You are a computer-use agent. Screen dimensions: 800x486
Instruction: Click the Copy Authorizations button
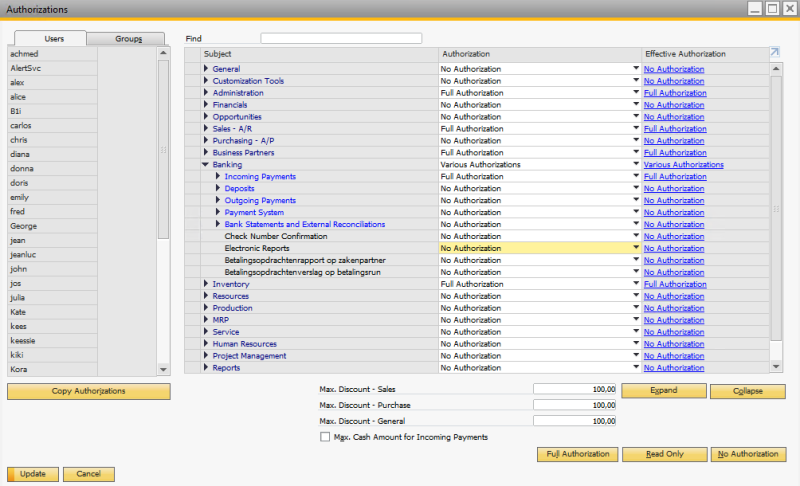tap(88, 391)
